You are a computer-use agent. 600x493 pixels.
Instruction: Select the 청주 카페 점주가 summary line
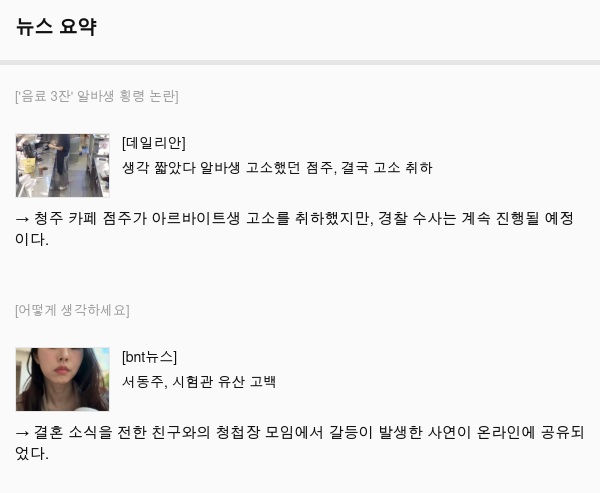tap(295, 229)
